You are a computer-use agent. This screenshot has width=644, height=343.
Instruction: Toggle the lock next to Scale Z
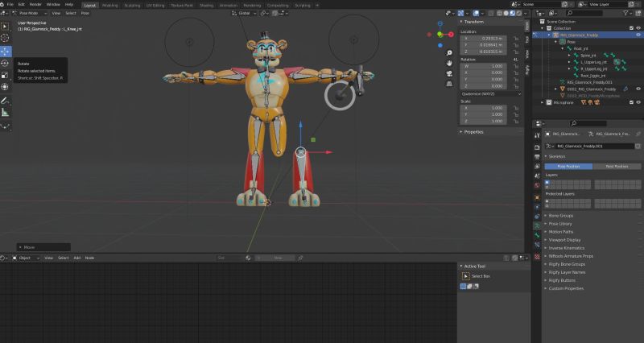(516, 122)
